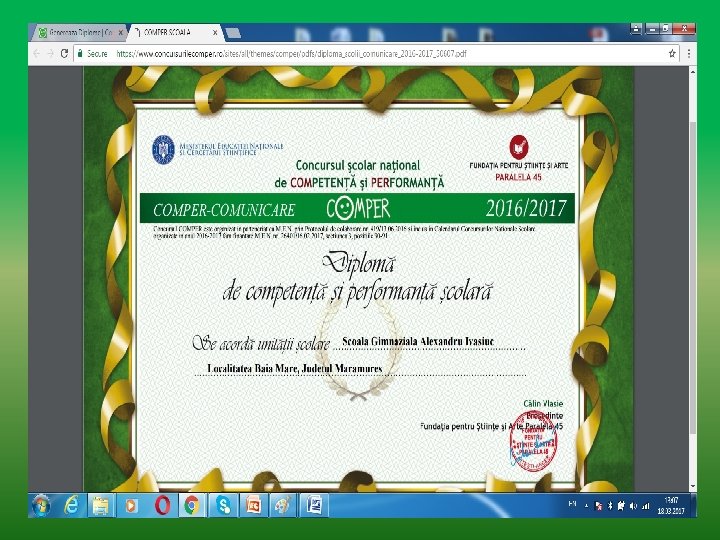Open the power plug tray icon
The image size is (720, 540).
tap(621, 506)
